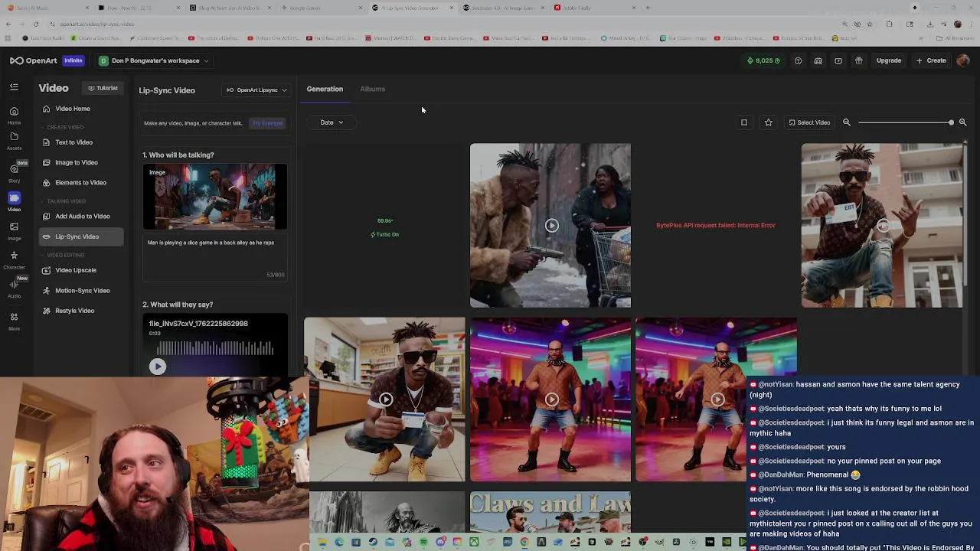Click the browser address bar
The image size is (980, 551).
[444, 24]
